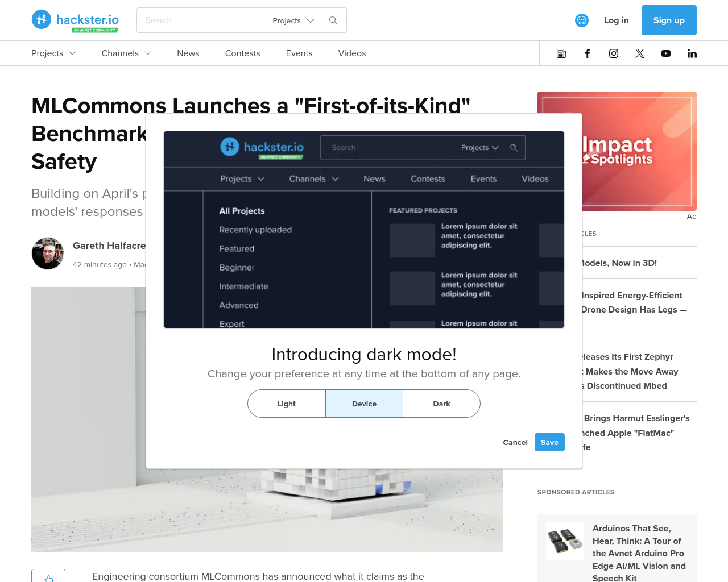Click the 'SPONSORED ARTICLES' heading
Screen dimensions: 728x582
(576, 492)
